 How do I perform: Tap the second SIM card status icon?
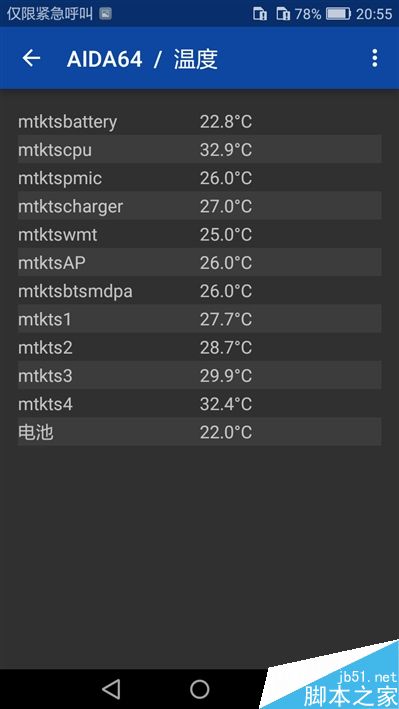coord(283,14)
